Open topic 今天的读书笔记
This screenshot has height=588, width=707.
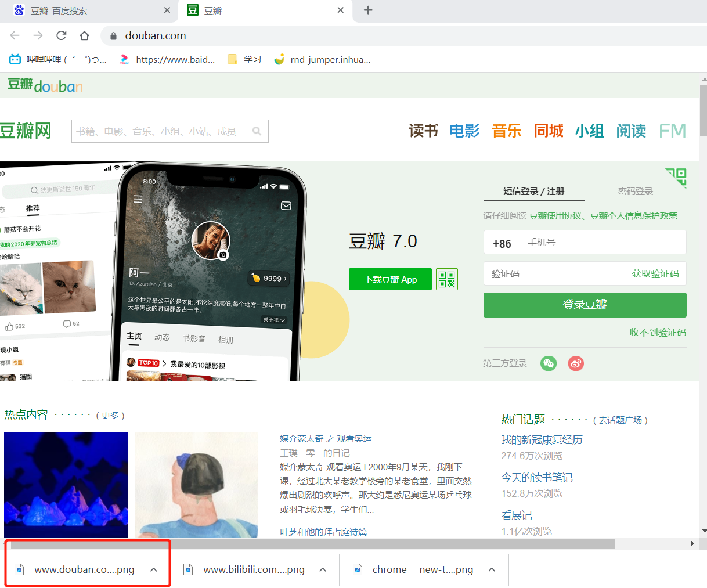[537, 477]
